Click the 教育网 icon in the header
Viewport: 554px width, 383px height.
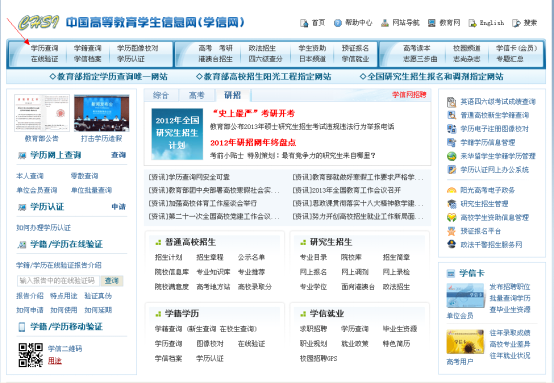pos(432,23)
